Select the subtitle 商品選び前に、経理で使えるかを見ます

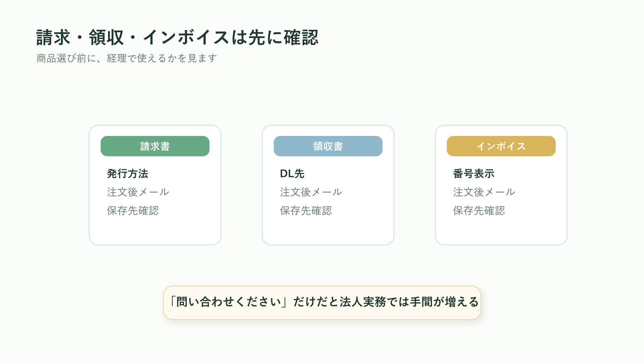[x=127, y=58]
